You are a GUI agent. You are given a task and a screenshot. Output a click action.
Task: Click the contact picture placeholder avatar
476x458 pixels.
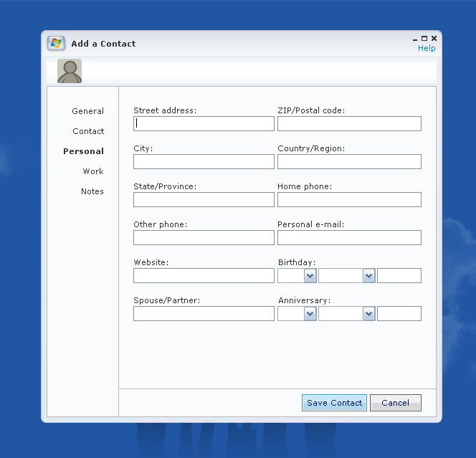click(70, 71)
